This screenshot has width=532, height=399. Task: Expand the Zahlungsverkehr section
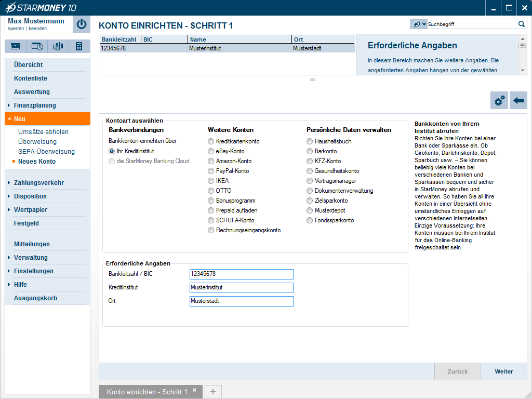point(39,183)
